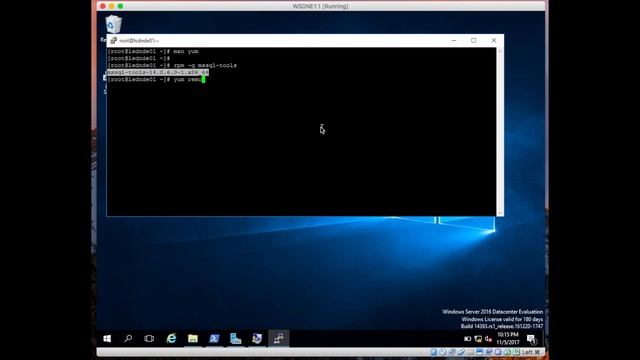Check the battery icon in the system tray
The image size is (640, 360).
pyautogui.click(x=468, y=339)
